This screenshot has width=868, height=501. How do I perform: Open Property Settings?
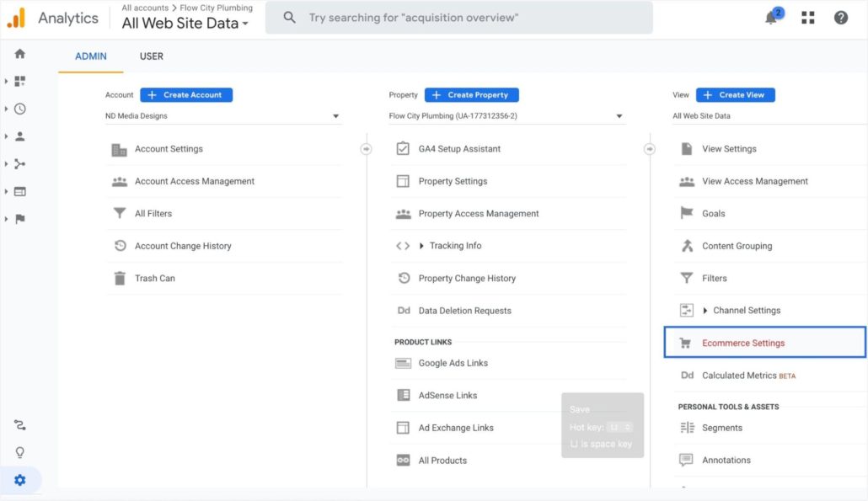pyautogui.click(x=453, y=181)
